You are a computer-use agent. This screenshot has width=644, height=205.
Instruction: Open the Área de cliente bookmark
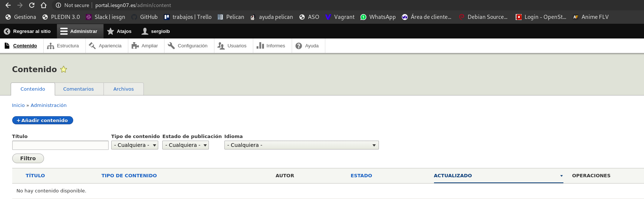427,17
